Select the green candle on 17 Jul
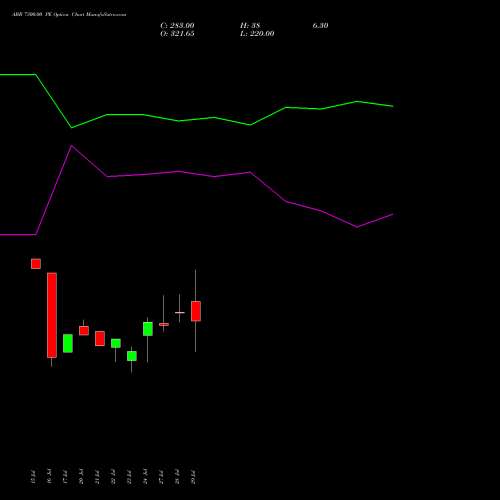The height and width of the screenshot is (500, 500). [68, 343]
